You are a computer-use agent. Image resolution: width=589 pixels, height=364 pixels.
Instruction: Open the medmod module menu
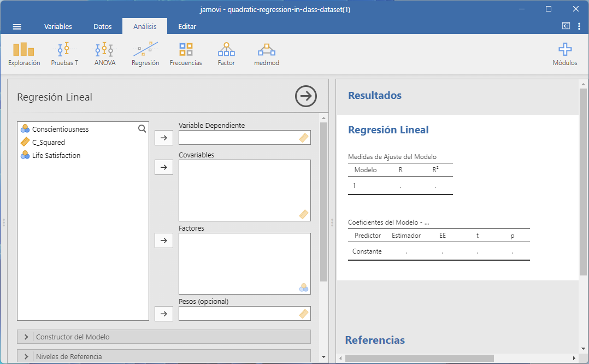click(267, 54)
